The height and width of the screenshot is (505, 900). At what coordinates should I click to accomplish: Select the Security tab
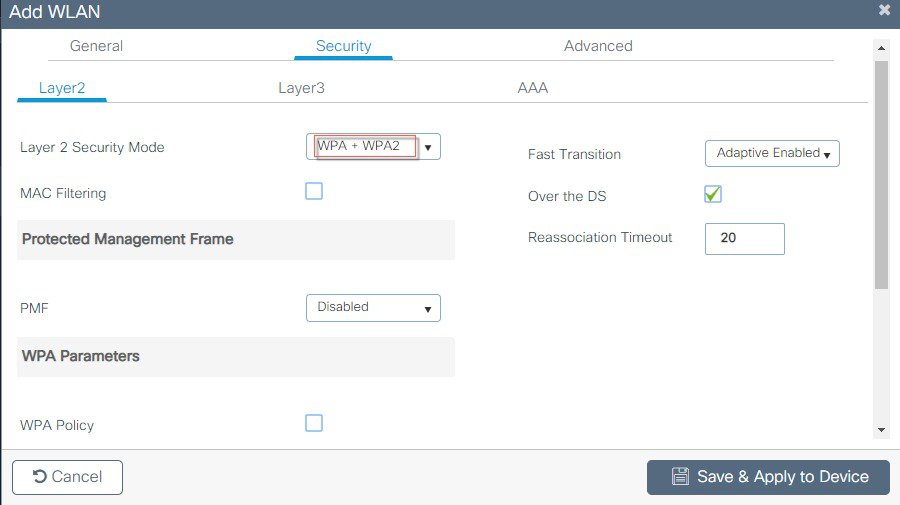(x=343, y=46)
